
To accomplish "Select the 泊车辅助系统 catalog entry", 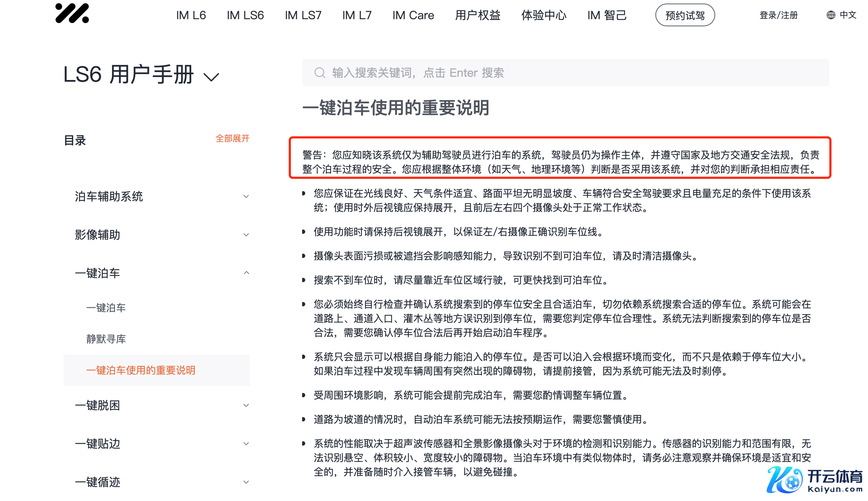I will pos(109,196).
